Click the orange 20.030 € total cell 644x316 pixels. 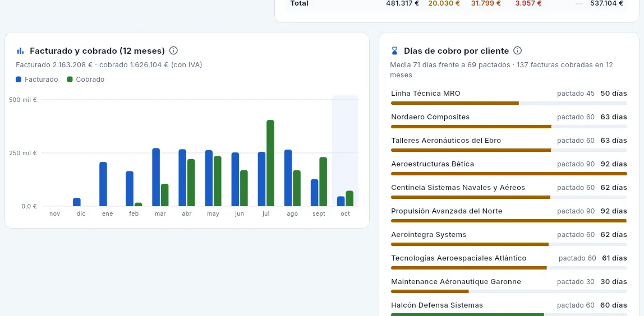(444, 3)
